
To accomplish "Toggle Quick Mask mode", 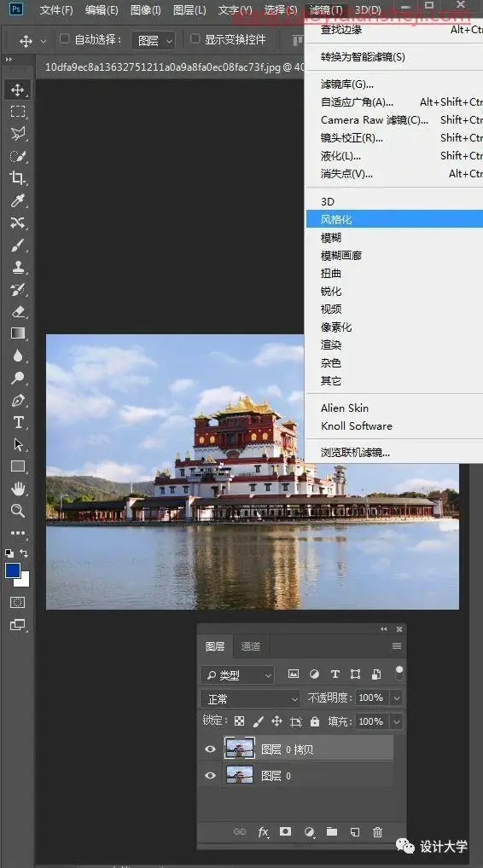I will pos(18,602).
